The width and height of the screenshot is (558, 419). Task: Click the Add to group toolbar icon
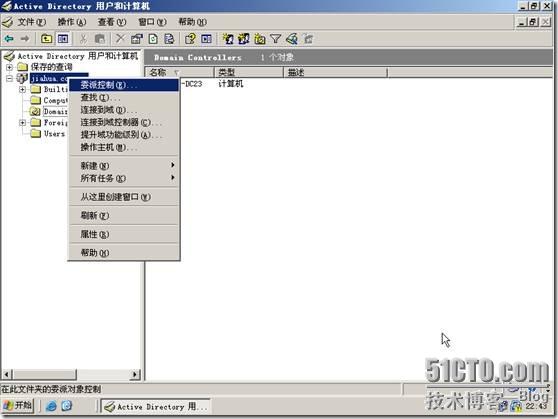tap(308, 38)
